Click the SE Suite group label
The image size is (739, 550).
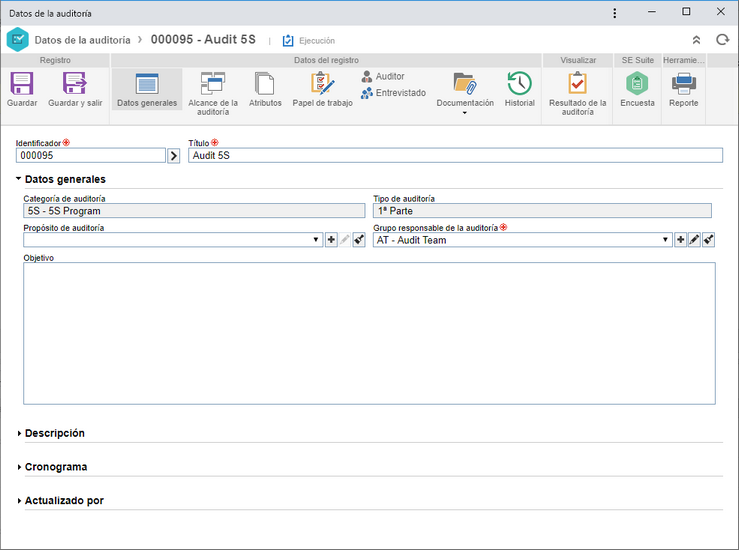[637, 60]
